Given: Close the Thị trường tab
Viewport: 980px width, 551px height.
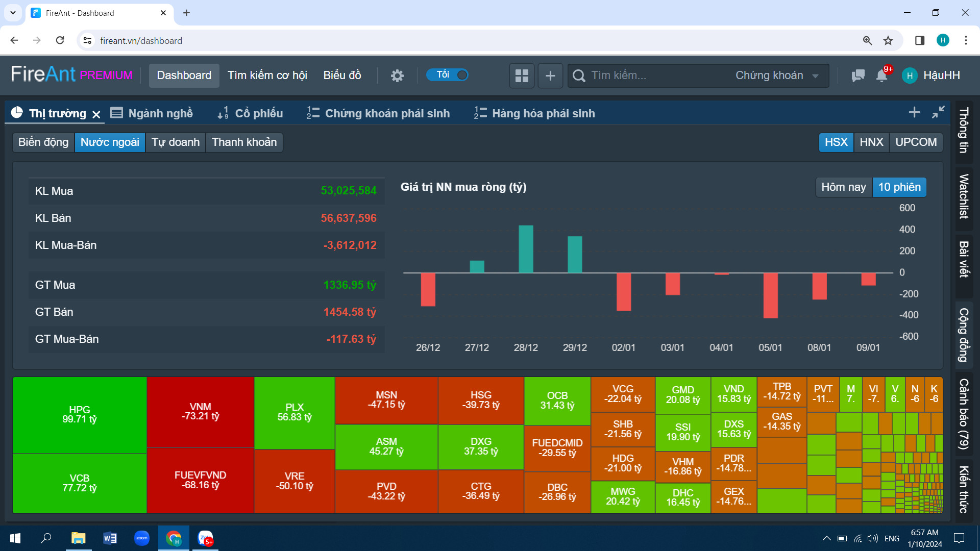Looking at the screenshot, I should coord(96,114).
